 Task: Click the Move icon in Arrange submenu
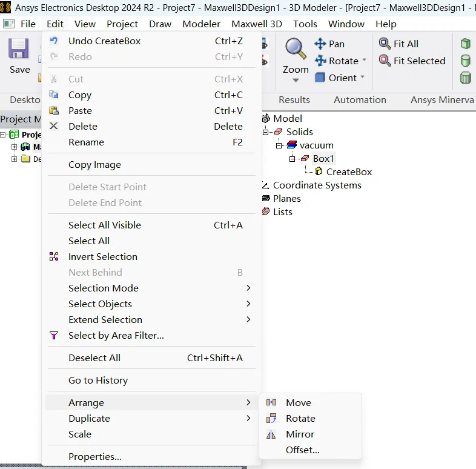271,402
